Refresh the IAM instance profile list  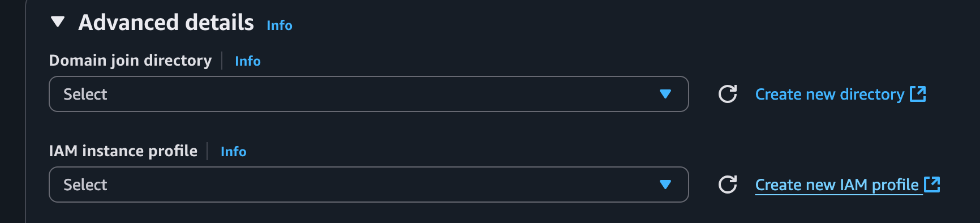tap(728, 185)
